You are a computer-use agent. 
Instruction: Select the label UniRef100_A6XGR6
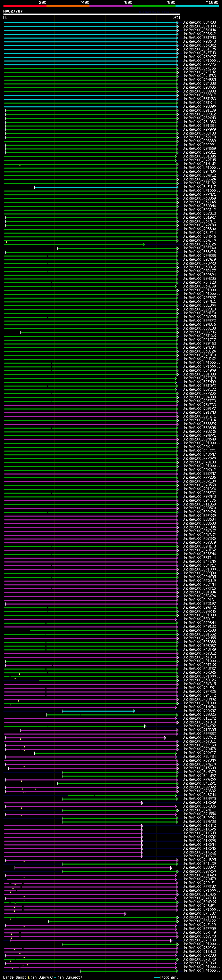tap(199, 673)
